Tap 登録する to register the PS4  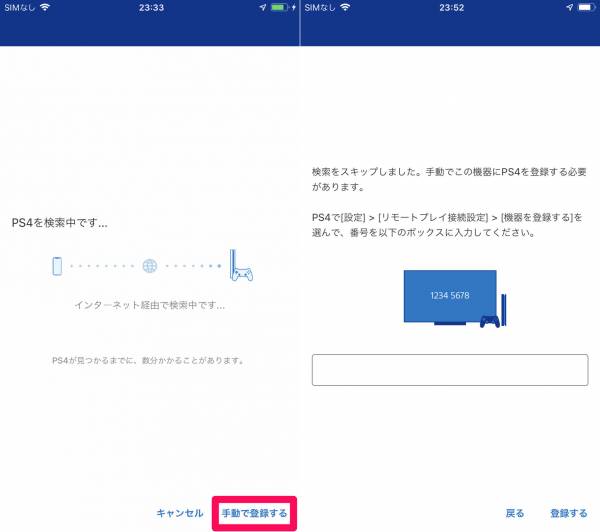[x=569, y=513]
